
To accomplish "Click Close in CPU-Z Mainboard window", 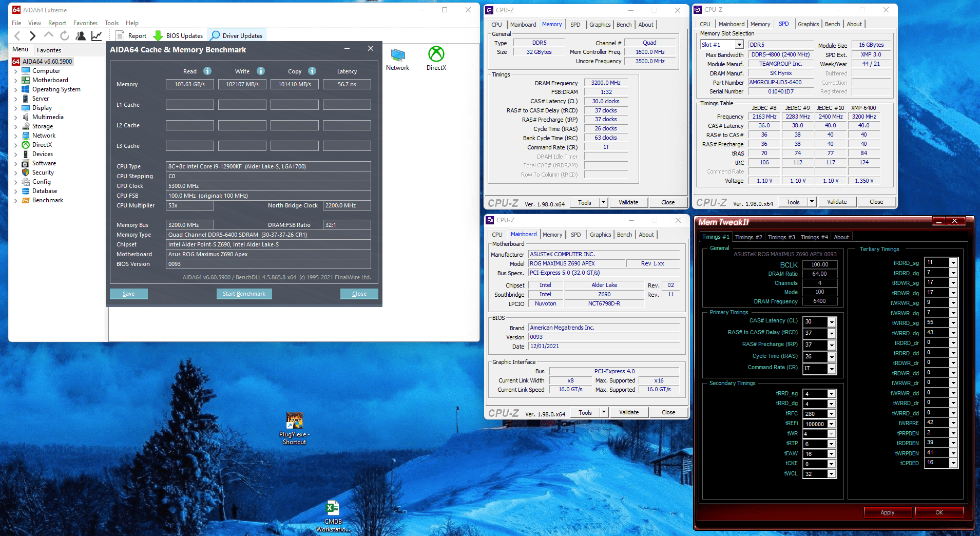I will coord(668,412).
